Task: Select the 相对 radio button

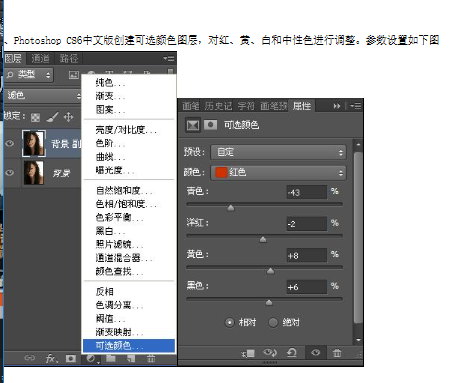Action: click(x=229, y=322)
